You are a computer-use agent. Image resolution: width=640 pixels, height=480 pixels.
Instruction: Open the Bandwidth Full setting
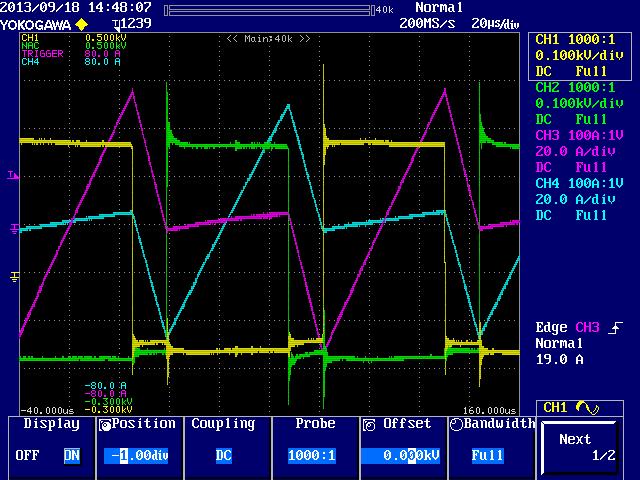tap(487, 455)
